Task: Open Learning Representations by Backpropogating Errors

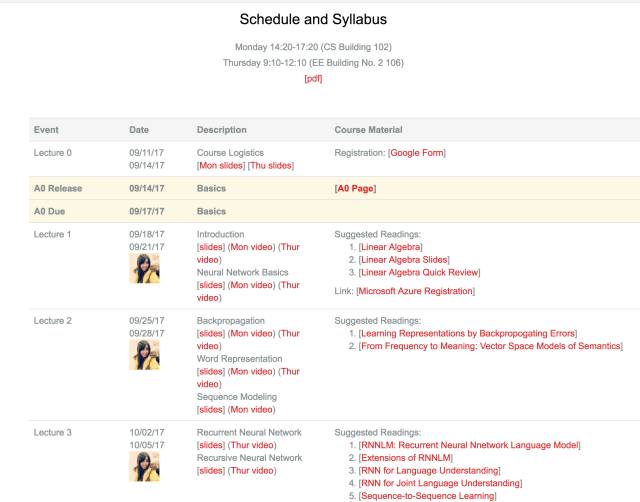Action: pyautogui.click(x=468, y=333)
